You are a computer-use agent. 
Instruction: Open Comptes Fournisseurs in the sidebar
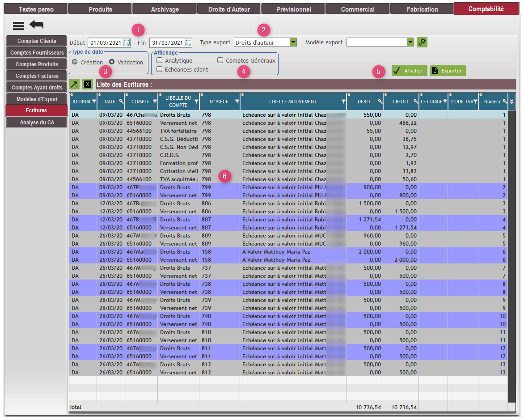pos(37,53)
